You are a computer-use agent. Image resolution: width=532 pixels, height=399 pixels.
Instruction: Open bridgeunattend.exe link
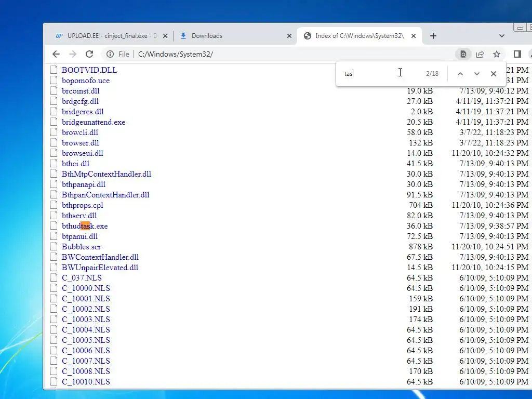pyautogui.click(x=94, y=122)
